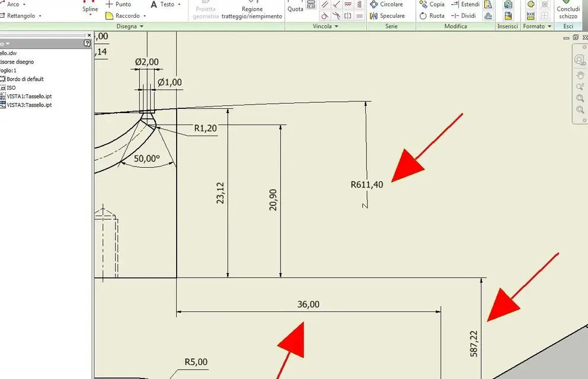Click the upper-left Formato panel icon
Image resolution: width=588 pixels, height=379 pixels.
531,5
